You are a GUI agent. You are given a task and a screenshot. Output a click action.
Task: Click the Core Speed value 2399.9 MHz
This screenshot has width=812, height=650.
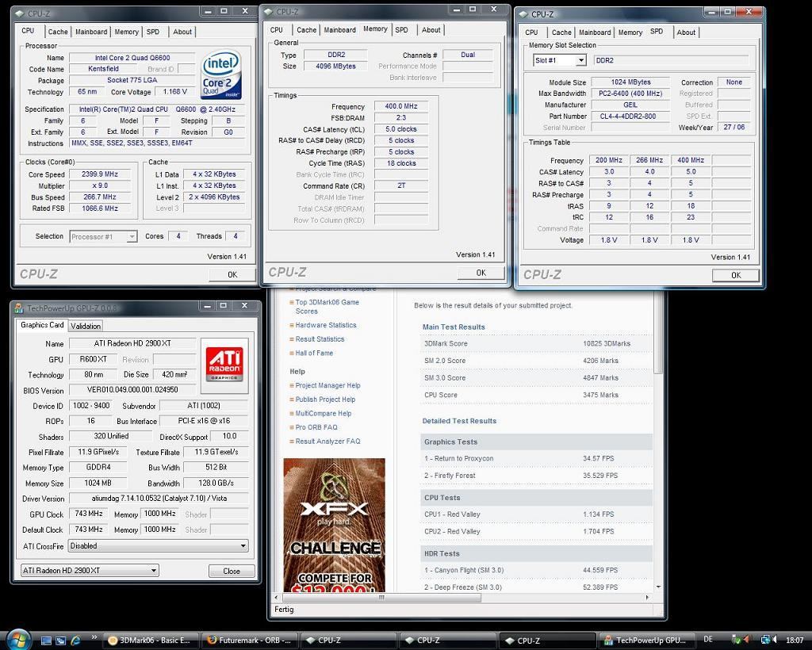[99, 174]
